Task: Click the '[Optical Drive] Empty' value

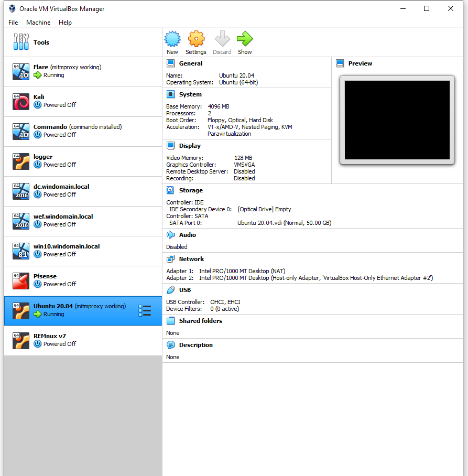Action: pyautogui.click(x=264, y=209)
